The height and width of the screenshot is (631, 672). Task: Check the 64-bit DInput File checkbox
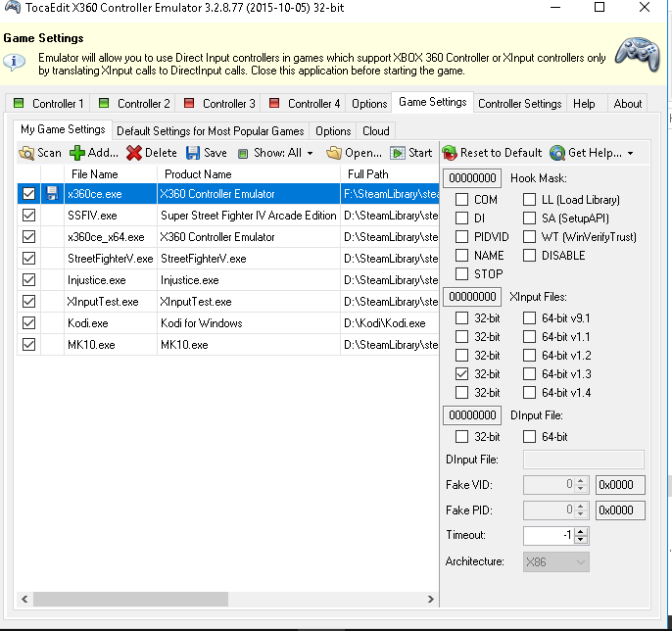tap(529, 436)
